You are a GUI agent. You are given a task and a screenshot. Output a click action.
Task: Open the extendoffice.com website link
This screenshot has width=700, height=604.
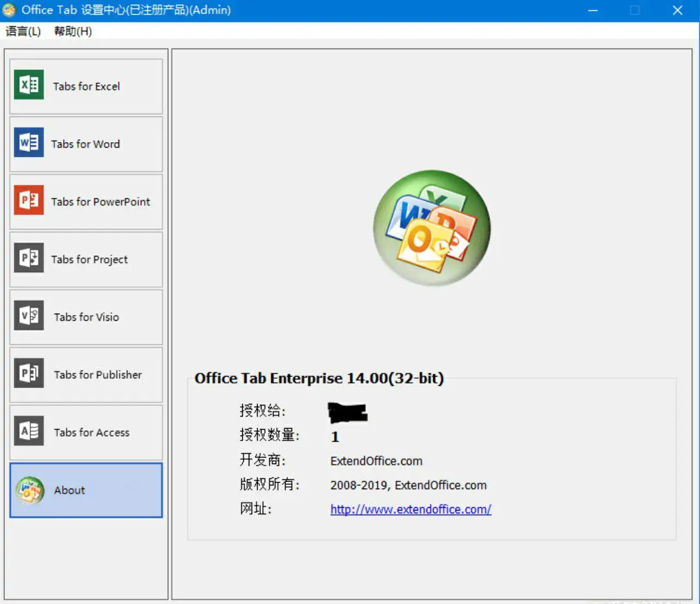click(411, 509)
